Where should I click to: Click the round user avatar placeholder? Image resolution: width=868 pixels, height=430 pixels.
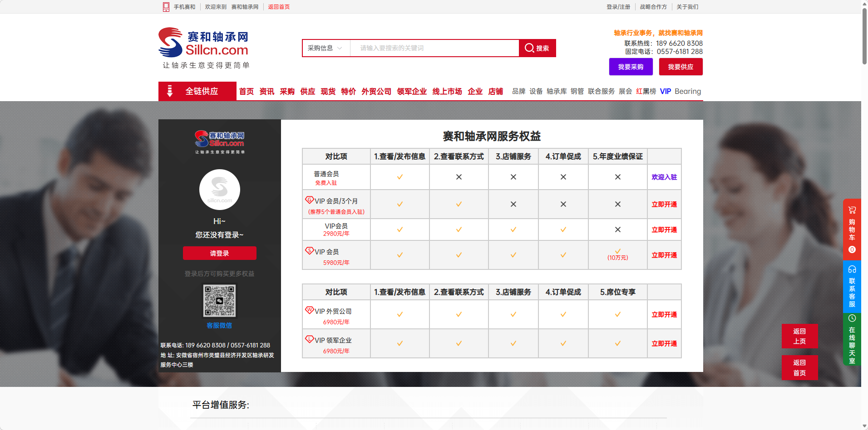220,190
